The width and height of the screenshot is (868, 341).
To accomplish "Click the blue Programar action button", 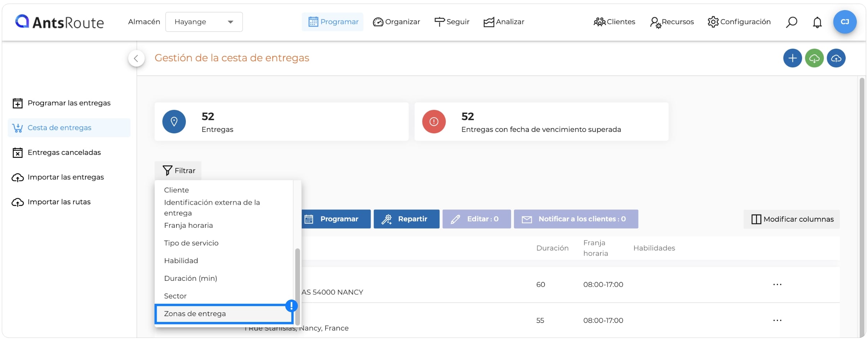I will (336, 219).
